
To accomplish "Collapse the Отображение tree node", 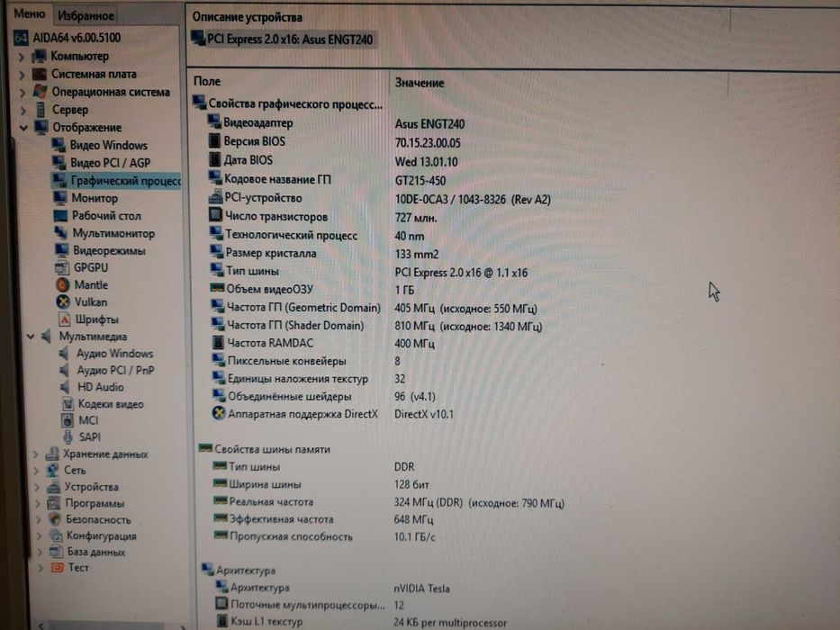I will tap(23, 128).
